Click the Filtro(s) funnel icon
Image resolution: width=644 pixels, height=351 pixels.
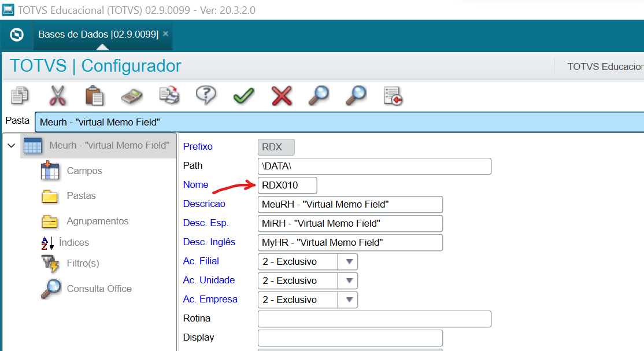(50, 264)
